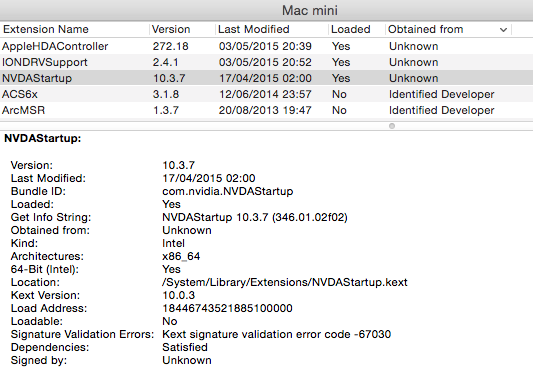Click Dependencies value Satisfied
Image resolution: width=533 pixels, height=377 pixels.
coord(185,347)
